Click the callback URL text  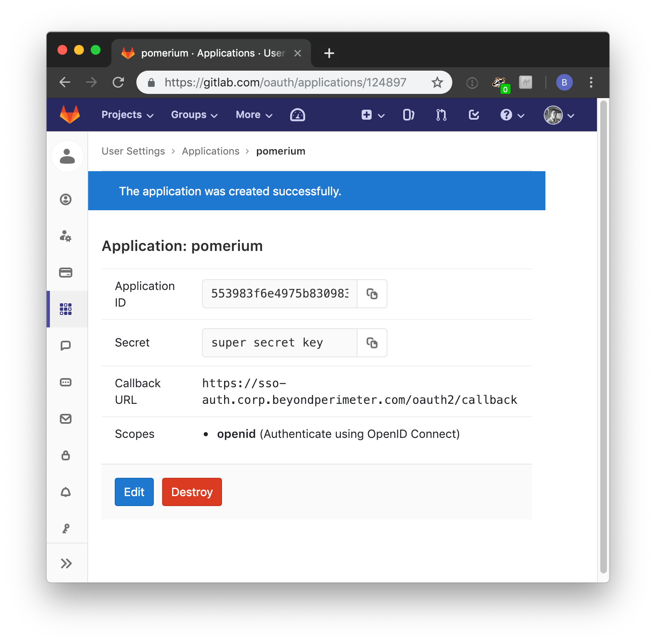(x=360, y=391)
